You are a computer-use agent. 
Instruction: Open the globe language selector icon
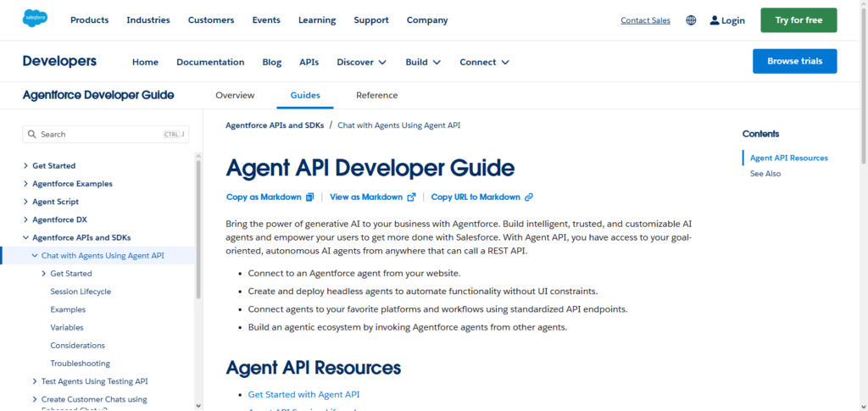pyautogui.click(x=691, y=20)
